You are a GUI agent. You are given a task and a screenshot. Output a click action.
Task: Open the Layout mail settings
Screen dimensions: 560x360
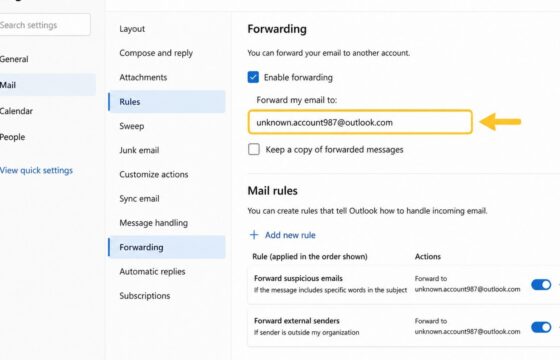click(x=132, y=29)
